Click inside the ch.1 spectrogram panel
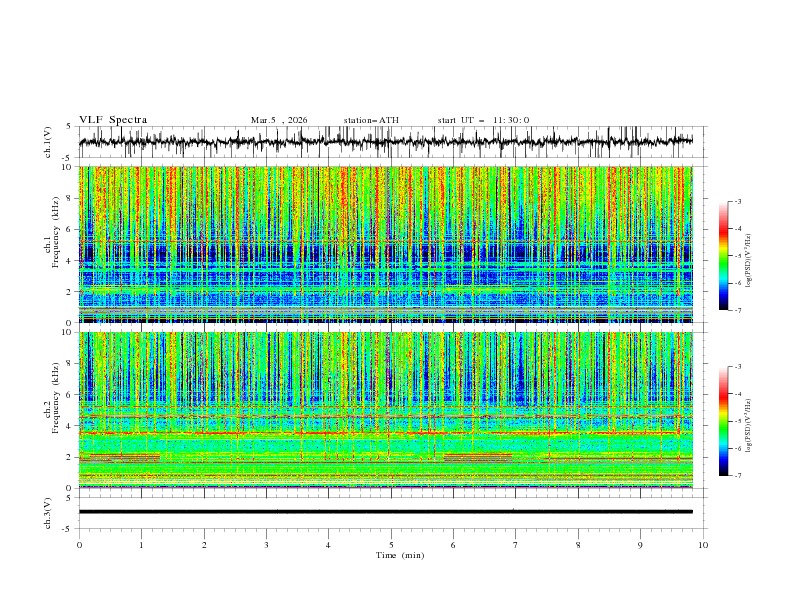Screen dimensions: 792x612 pos(386,244)
